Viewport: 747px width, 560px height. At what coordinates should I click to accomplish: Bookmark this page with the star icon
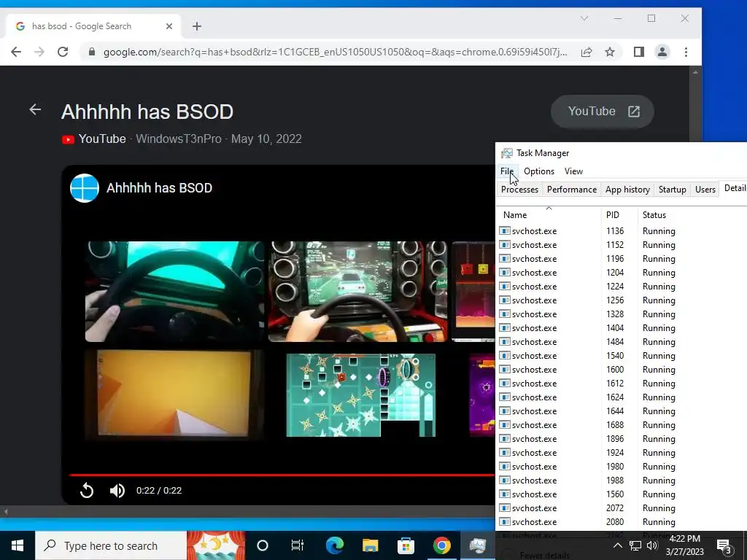pyautogui.click(x=610, y=52)
